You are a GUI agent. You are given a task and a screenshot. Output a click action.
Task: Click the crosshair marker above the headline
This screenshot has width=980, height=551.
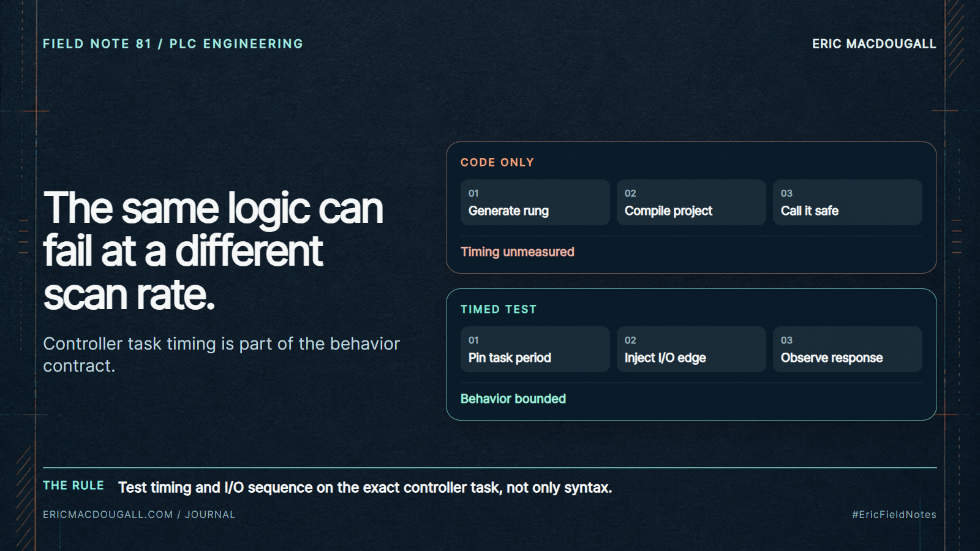tap(36, 111)
